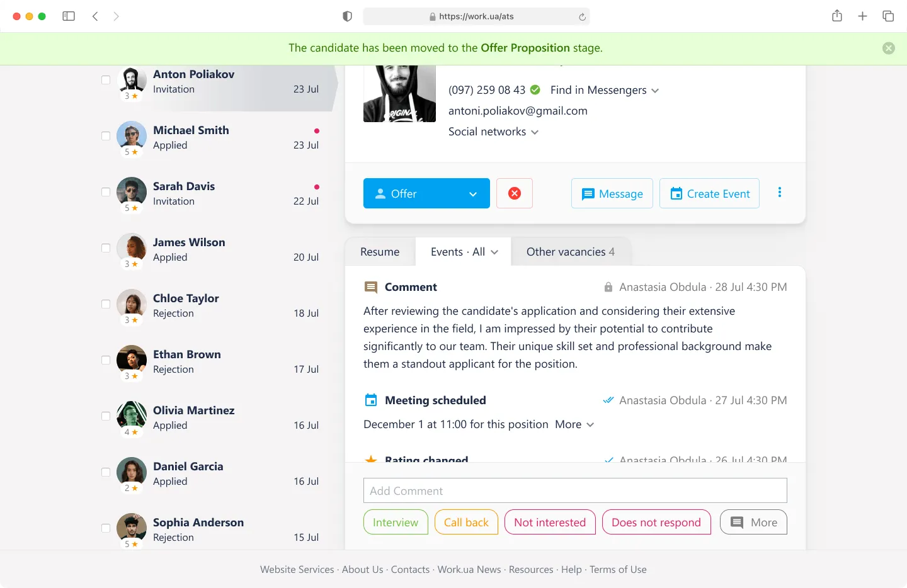
Task: Dismiss the green notification banner
Action: click(x=888, y=48)
